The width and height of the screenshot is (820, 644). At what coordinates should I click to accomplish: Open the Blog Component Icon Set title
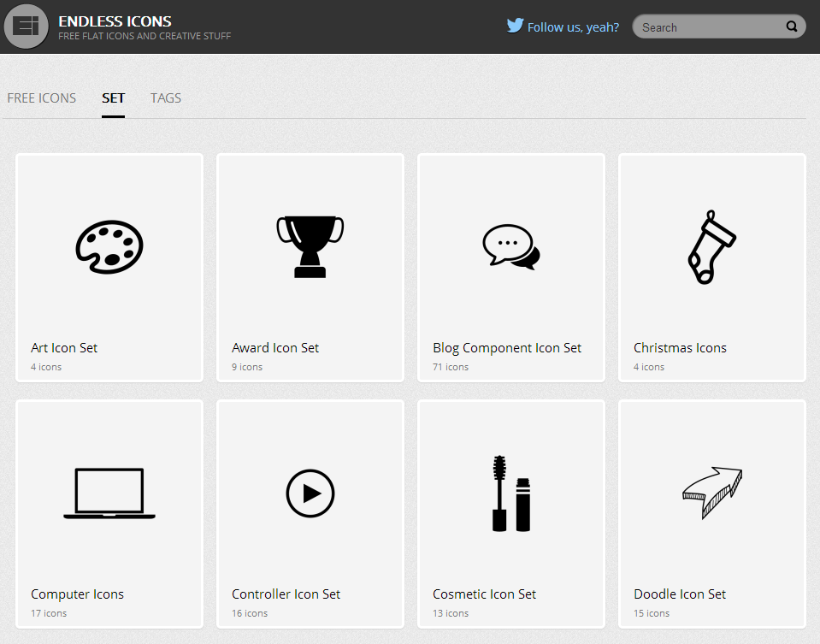coord(507,348)
